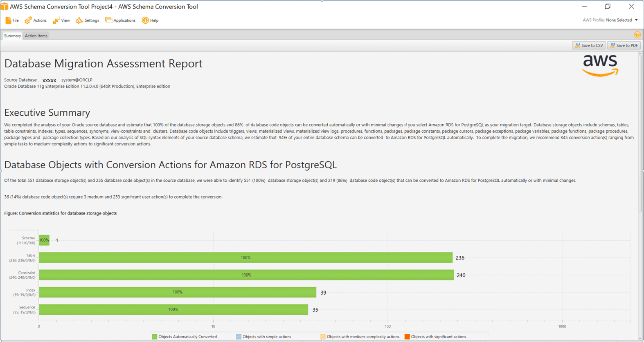Click the blue Objects with simple actions swatch
This screenshot has width=644, height=342.
239,337
